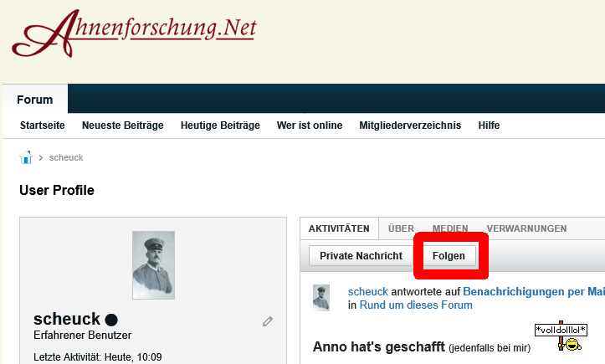This screenshot has height=364, width=605.
Task: Click the Folgen button
Action: pos(449,255)
